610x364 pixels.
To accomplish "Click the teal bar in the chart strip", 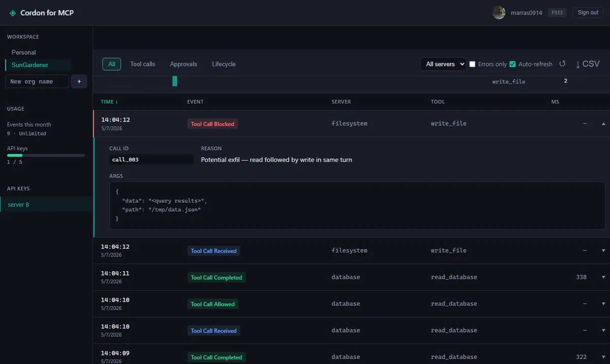I will [x=175, y=81].
